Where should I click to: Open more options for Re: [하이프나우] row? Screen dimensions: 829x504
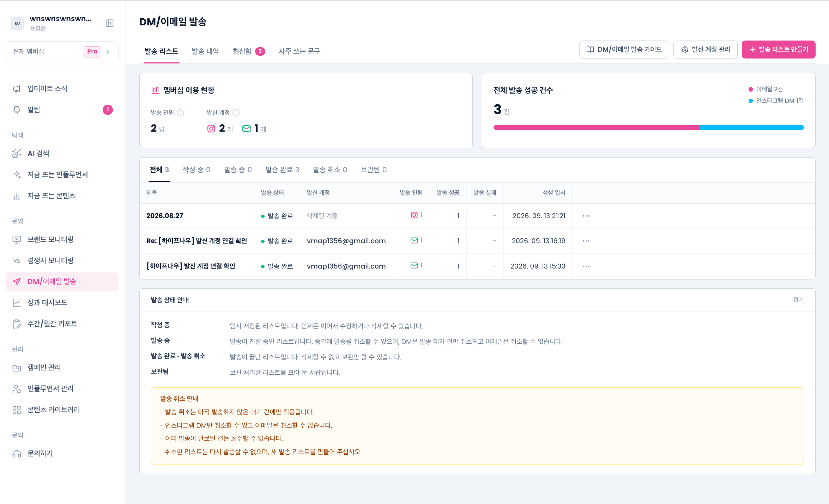(x=586, y=241)
